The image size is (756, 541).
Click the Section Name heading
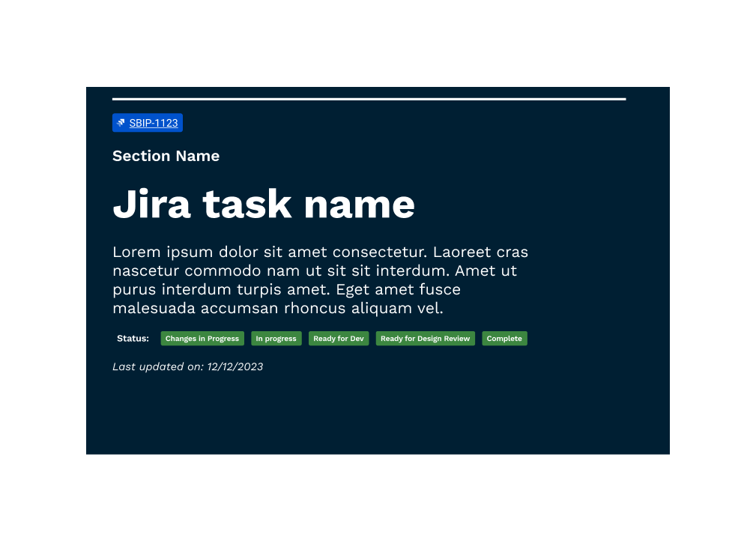coord(166,156)
